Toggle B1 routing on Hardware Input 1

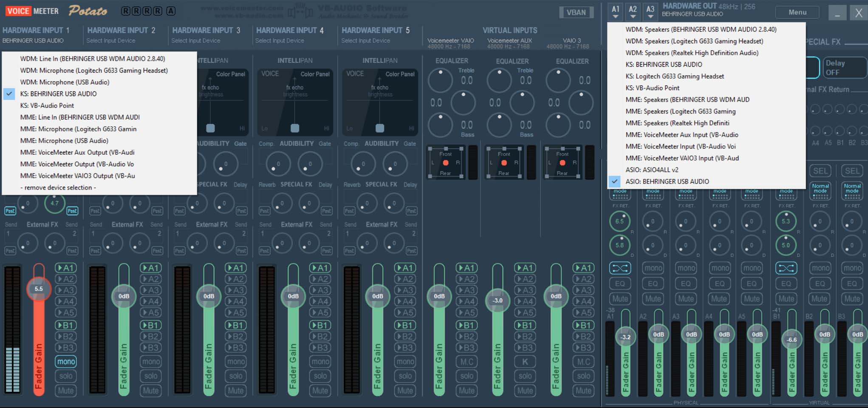(66, 325)
